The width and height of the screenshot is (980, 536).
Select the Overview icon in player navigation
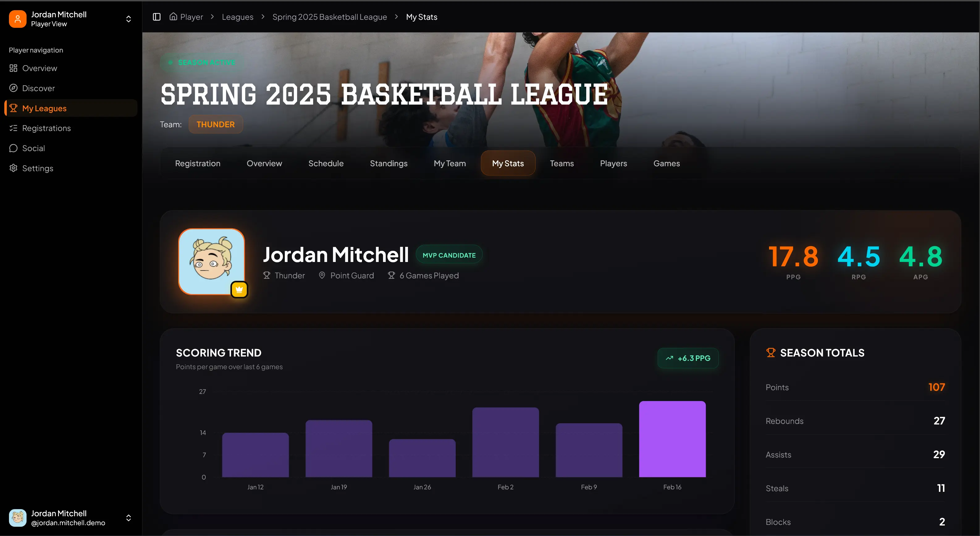click(14, 68)
